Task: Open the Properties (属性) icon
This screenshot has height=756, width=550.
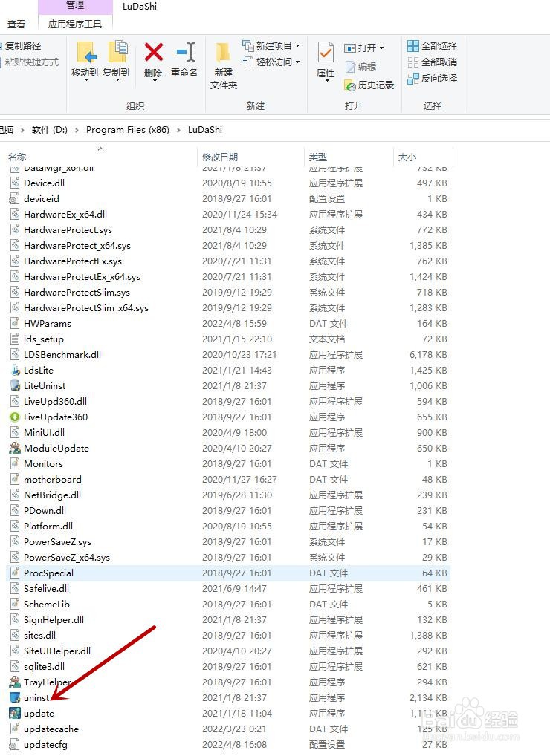Action: [x=326, y=53]
